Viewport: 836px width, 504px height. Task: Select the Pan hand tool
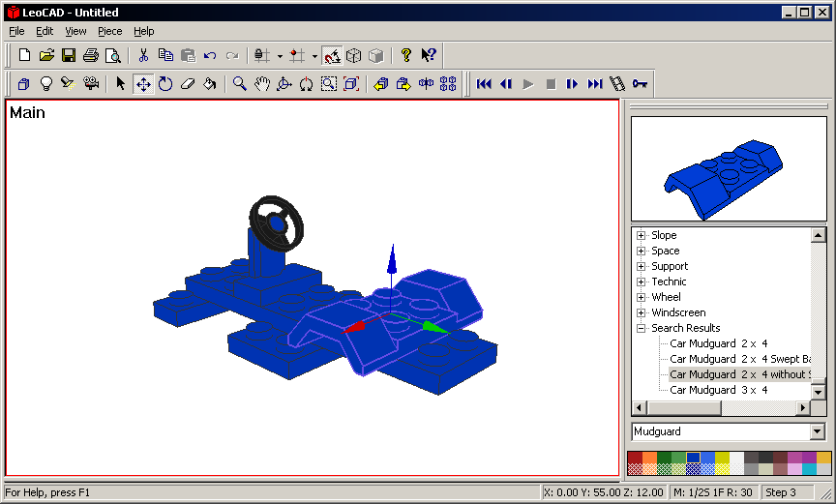(261, 84)
